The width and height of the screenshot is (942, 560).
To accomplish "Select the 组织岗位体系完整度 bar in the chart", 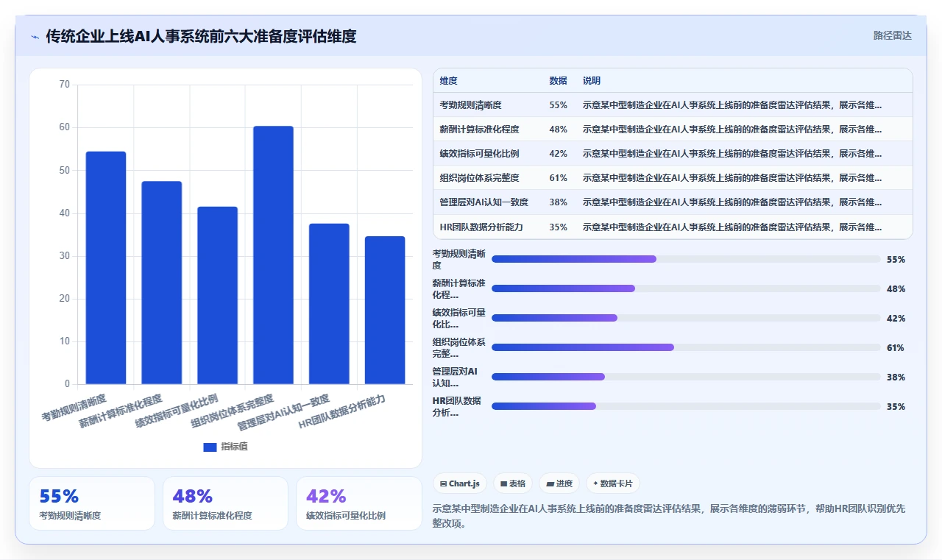I will [273, 255].
